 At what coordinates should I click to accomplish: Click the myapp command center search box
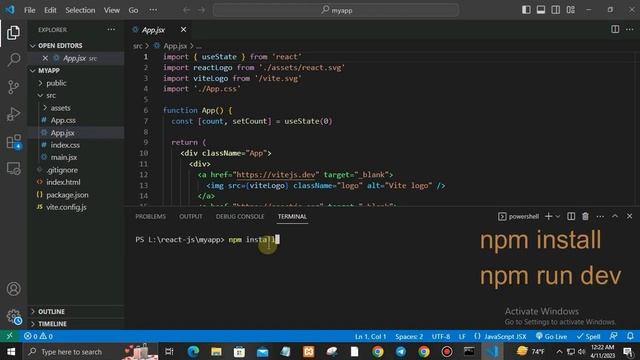pyautogui.click(x=336, y=10)
